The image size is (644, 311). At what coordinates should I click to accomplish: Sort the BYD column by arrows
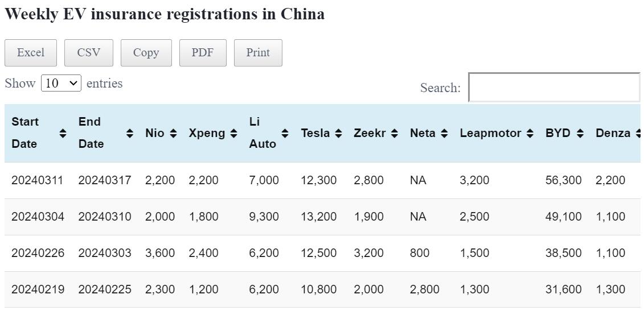click(580, 133)
